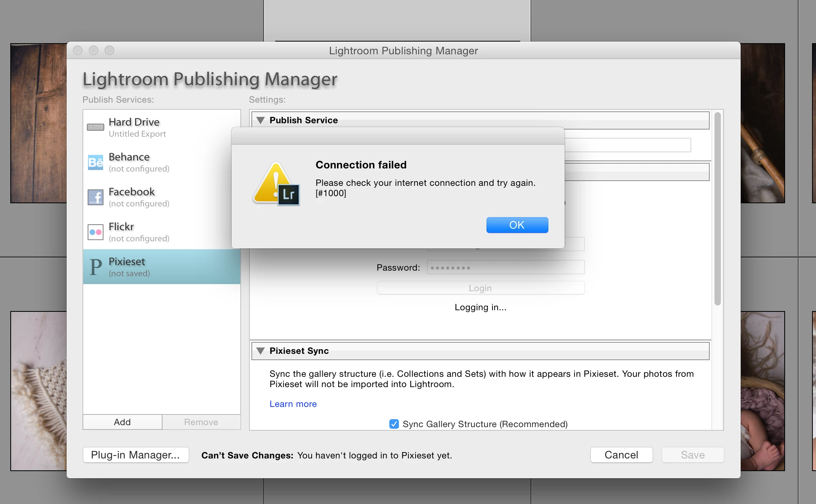The width and height of the screenshot is (816, 504).
Task: Click Cancel in Publishing Manager
Action: (x=621, y=455)
